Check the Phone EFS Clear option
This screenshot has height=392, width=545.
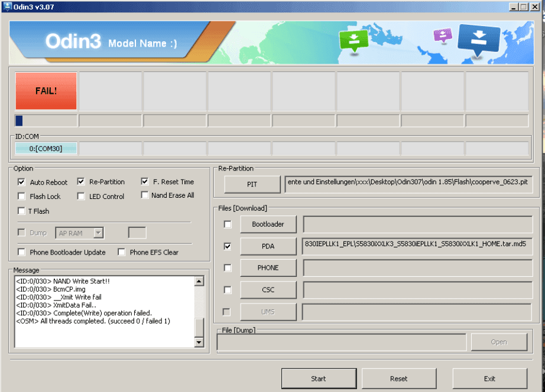[121, 252]
